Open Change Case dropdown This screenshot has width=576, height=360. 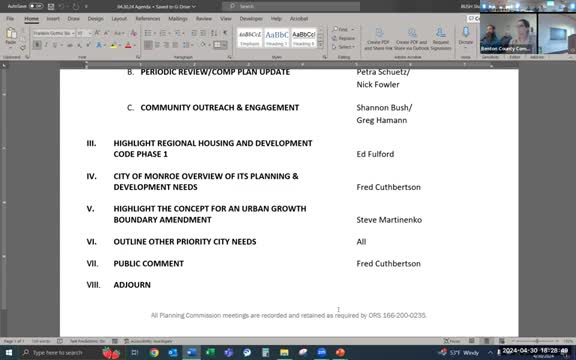tap(119, 33)
